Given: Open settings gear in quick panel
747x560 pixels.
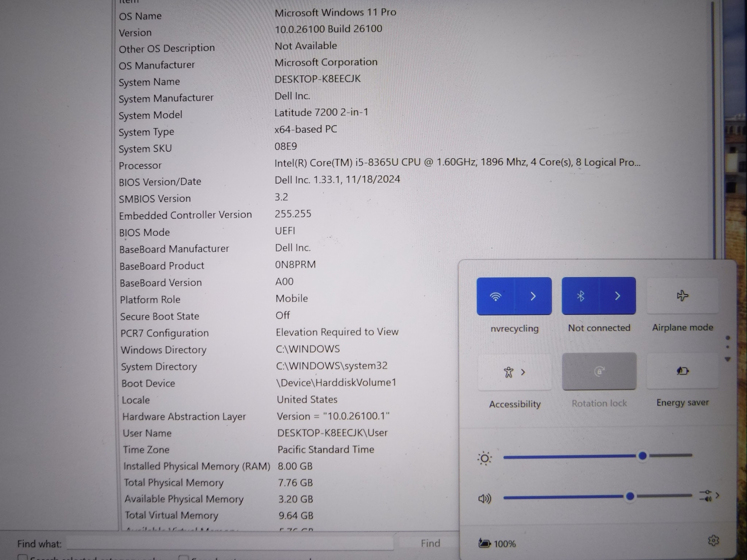Looking at the screenshot, I should point(713,540).
